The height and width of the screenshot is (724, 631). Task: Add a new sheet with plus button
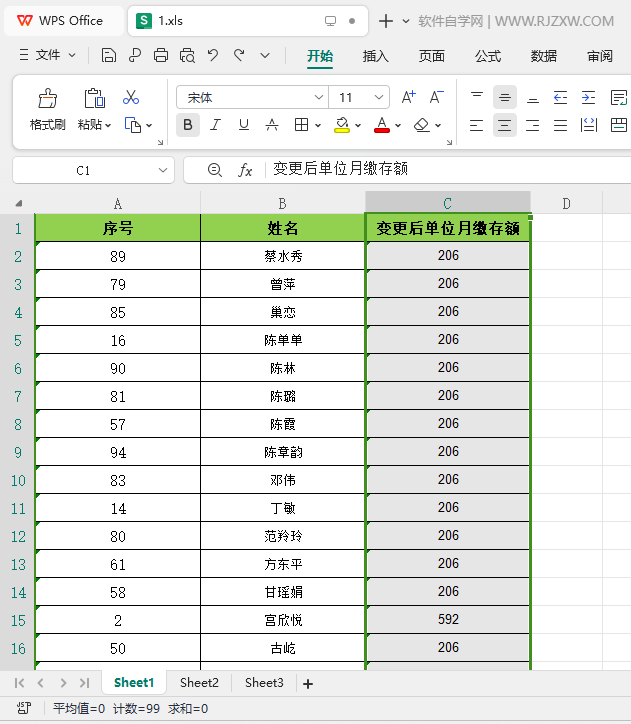coord(308,683)
